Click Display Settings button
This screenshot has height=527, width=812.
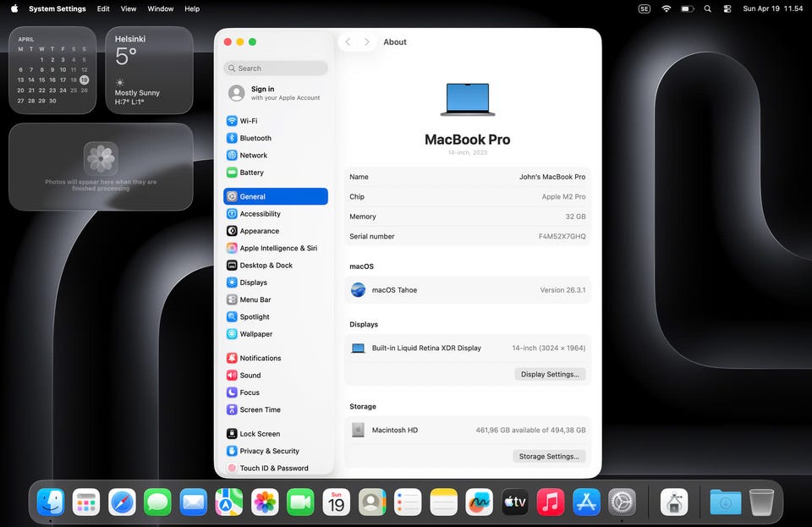tap(550, 374)
